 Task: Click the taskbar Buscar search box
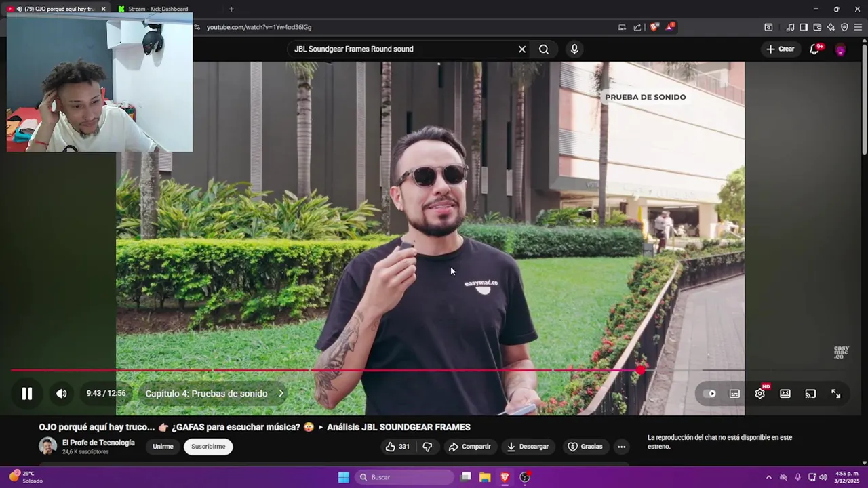[405, 477]
